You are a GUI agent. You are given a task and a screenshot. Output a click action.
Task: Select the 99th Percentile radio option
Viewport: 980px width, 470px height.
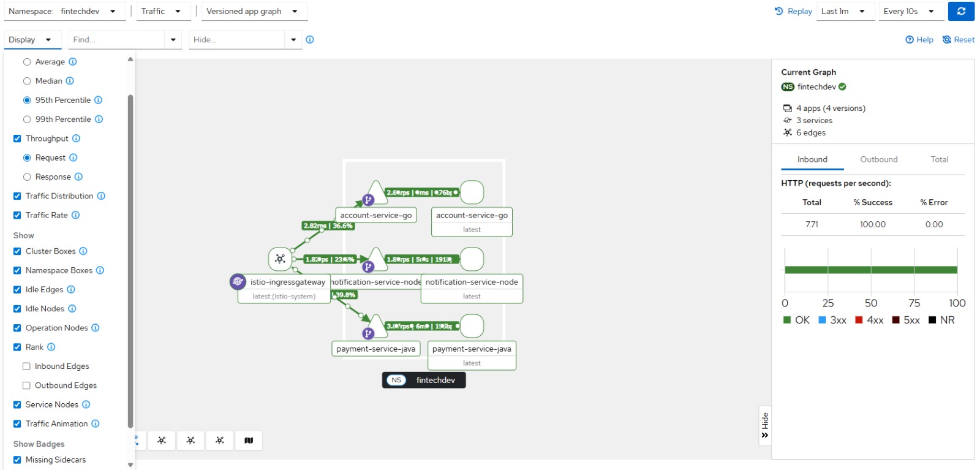pyautogui.click(x=27, y=119)
